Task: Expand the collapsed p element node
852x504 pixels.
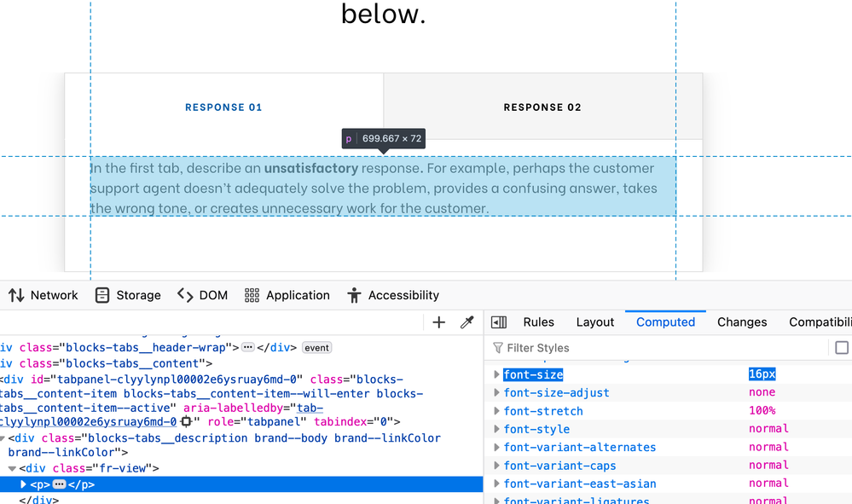Action: click(x=24, y=484)
